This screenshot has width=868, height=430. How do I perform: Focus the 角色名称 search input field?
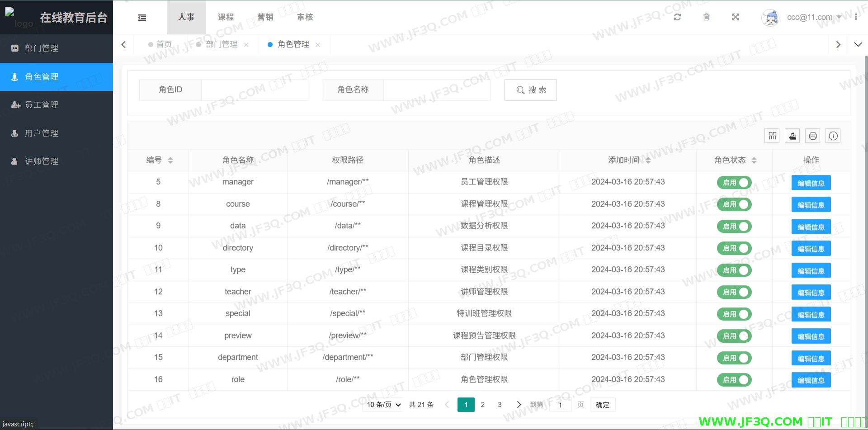437,90
